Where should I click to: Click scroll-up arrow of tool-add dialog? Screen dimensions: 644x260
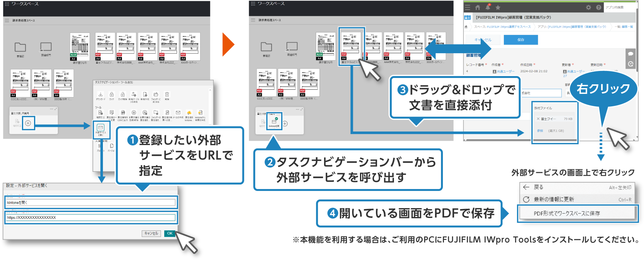tap(210, 90)
